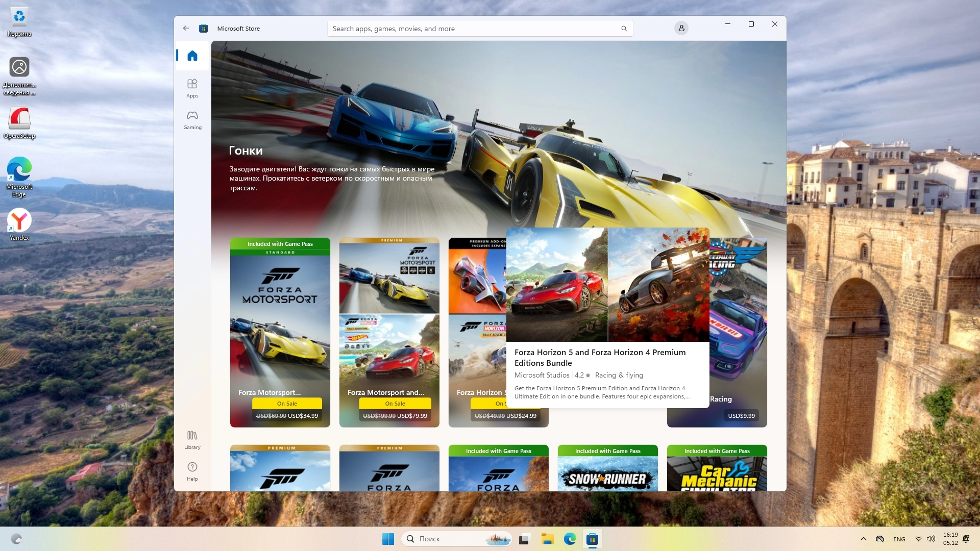Open Microsoft Edge from the taskbar
Image resolution: width=980 pixels, height=551 pixels.
tap(570, 539)
